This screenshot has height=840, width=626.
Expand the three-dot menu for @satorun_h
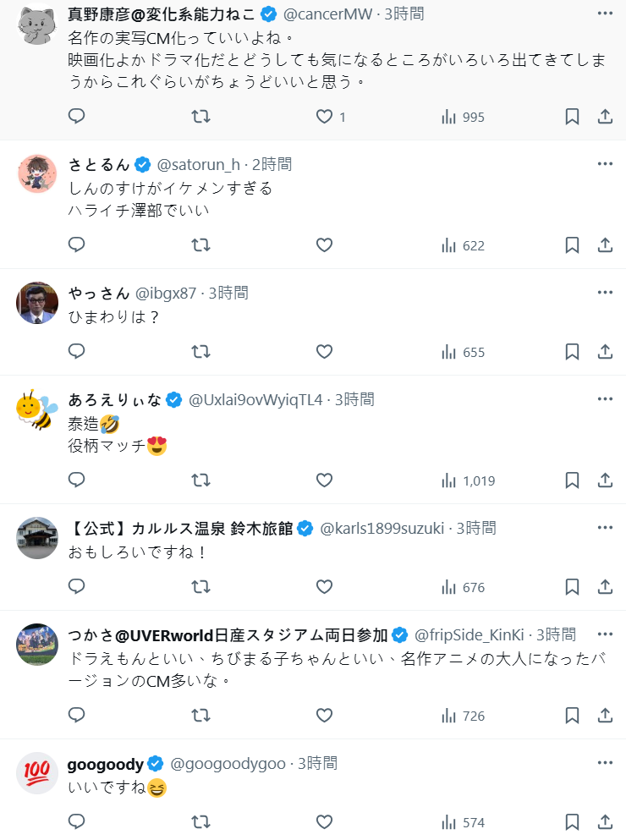point(605,164)
